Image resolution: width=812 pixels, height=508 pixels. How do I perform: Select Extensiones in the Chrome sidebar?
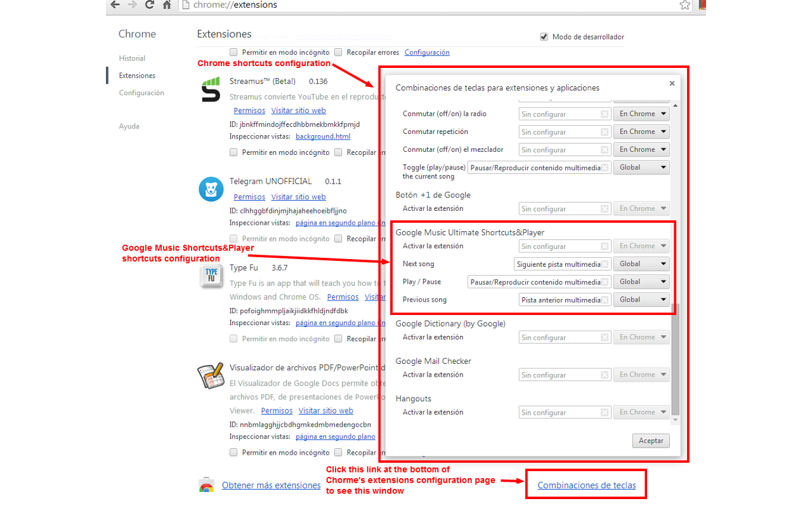click(x=137, y=76)
